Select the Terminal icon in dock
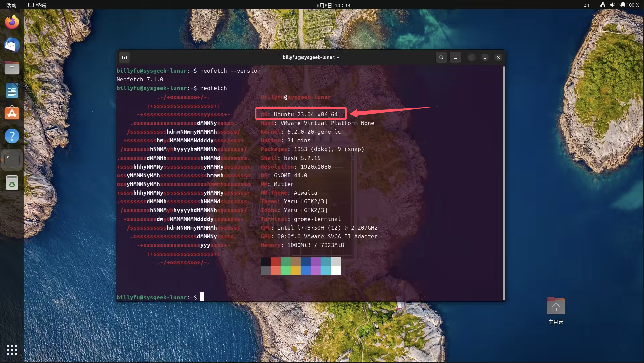The image size is (644, 363). tap(12, 160)
